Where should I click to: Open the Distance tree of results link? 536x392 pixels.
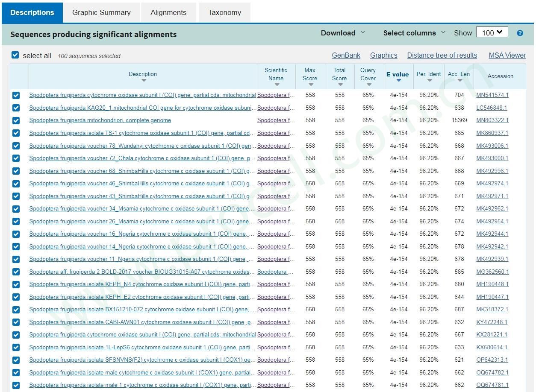[442, 55]
